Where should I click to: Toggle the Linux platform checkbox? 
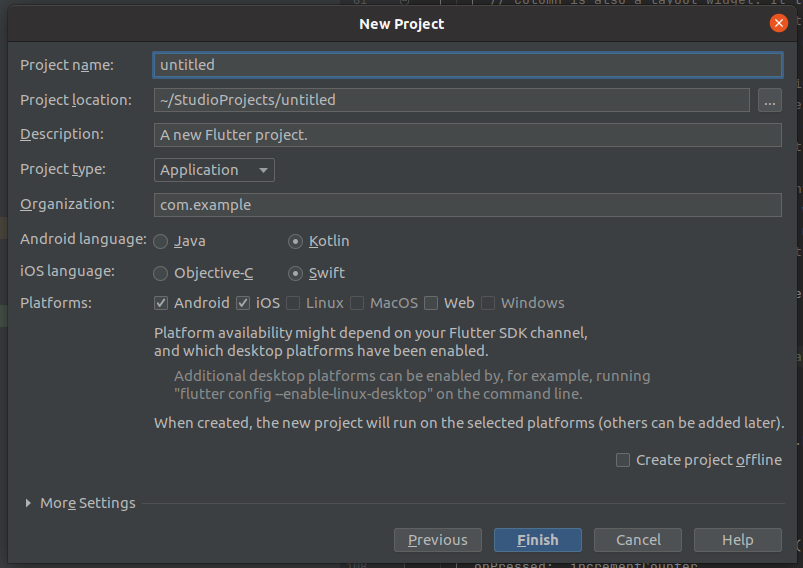pos(293,303)
